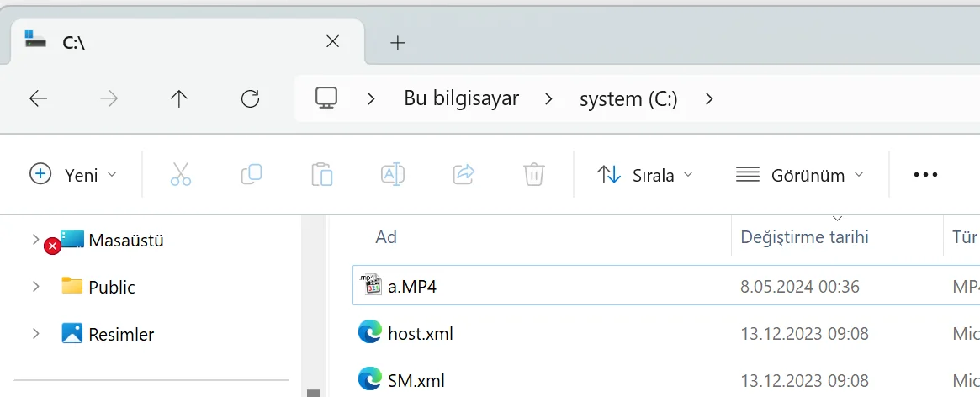Select Masaüstü in navigation pane

(126, 240)
